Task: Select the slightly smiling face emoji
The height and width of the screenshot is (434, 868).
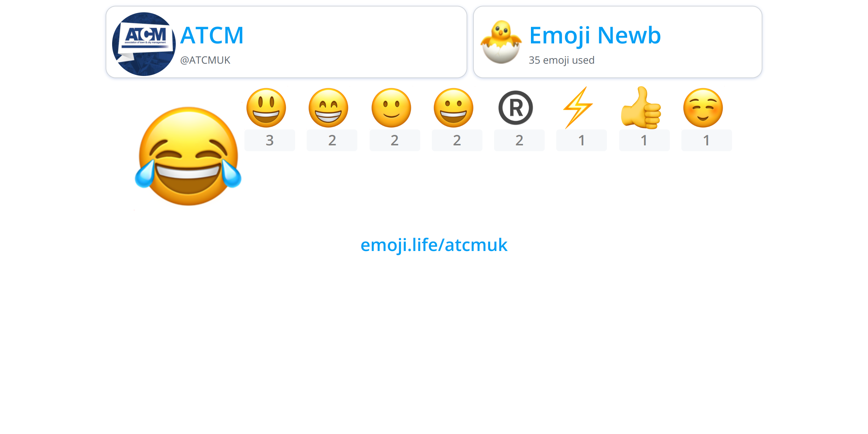Action: (x=391, y=108)
